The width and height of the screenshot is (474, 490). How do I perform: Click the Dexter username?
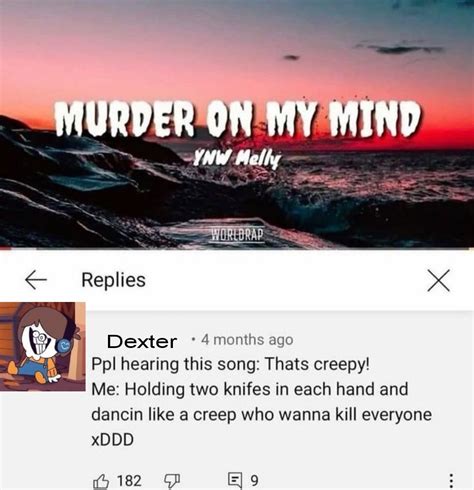click(x=142, y=341)
